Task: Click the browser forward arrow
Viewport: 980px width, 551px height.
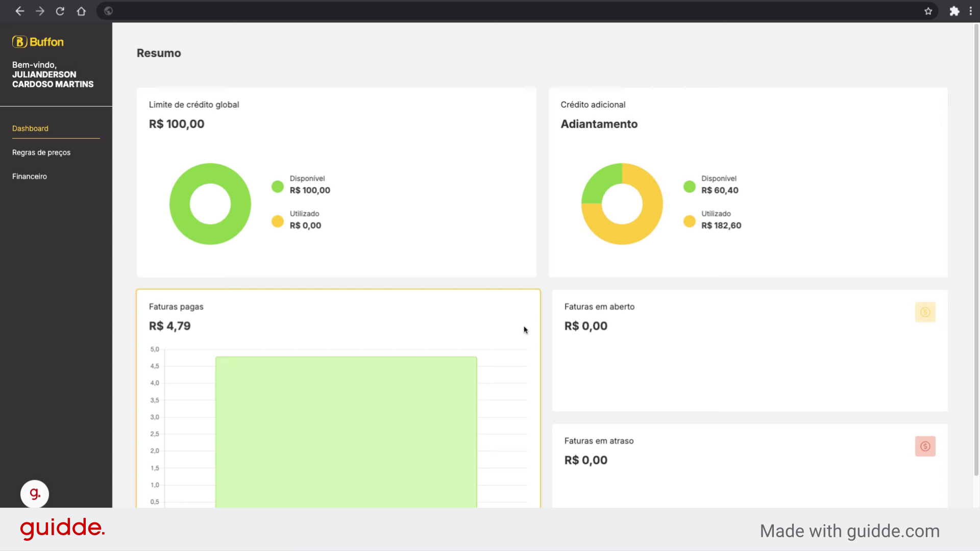Action: pyautogui.click(x=40, y=11)
